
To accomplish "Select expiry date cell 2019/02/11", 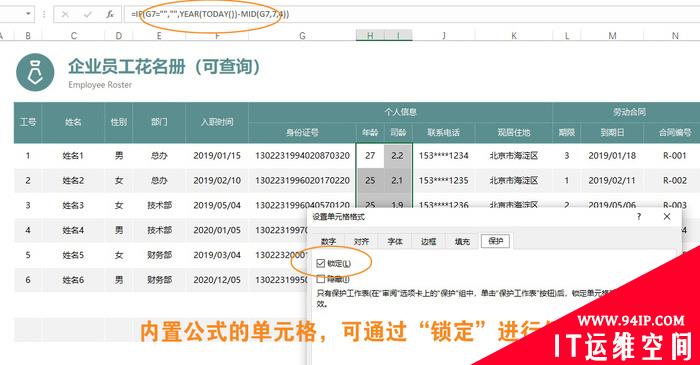I will (612, 181).
